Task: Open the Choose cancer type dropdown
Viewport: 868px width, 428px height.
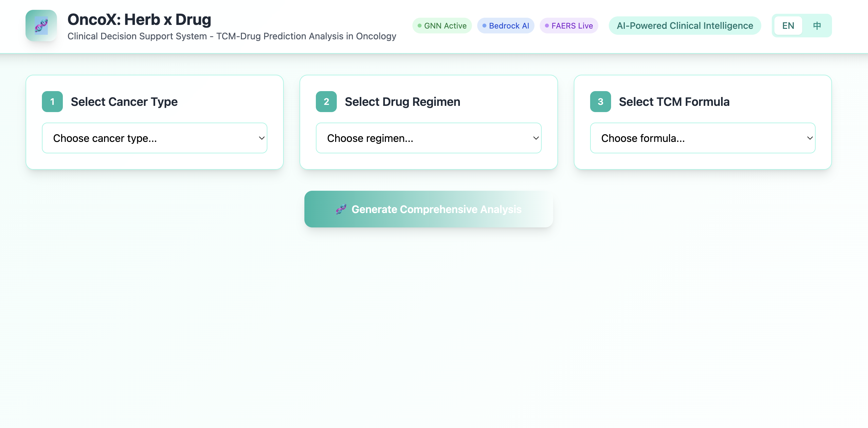Action: pos(154,138)
